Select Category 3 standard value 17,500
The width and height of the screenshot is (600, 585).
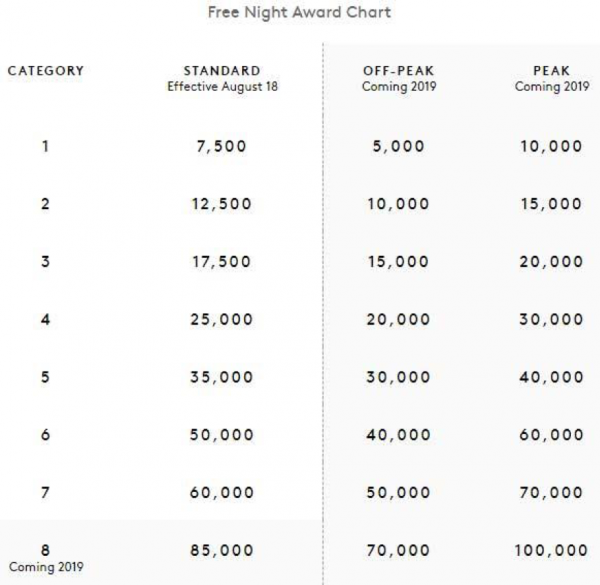pos(222,262)
